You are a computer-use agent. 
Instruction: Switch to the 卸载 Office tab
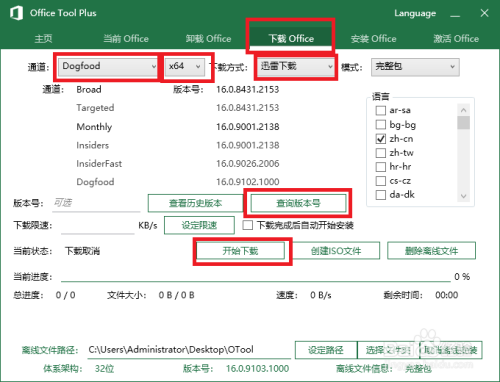point(208,39)
